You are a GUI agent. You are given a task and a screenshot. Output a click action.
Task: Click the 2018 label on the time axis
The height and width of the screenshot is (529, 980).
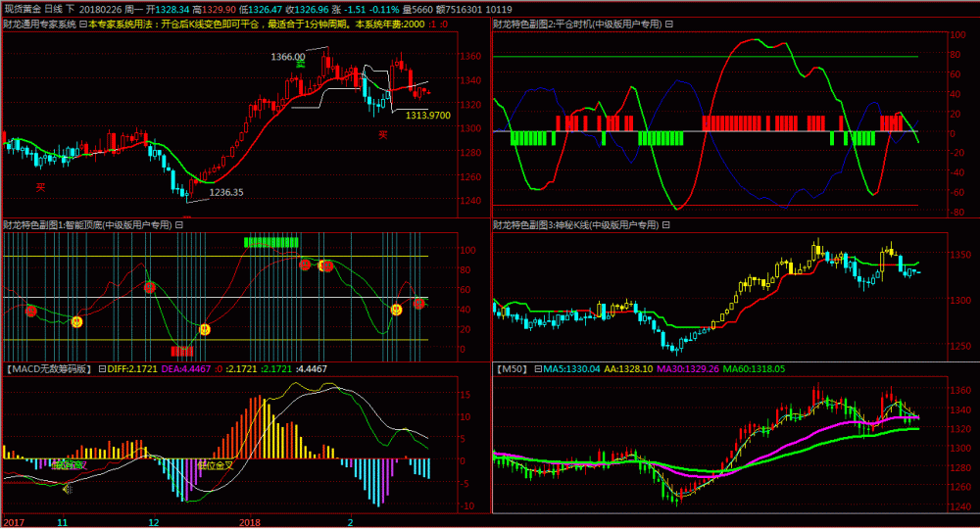pyautogui.click(x=249, y=523)
